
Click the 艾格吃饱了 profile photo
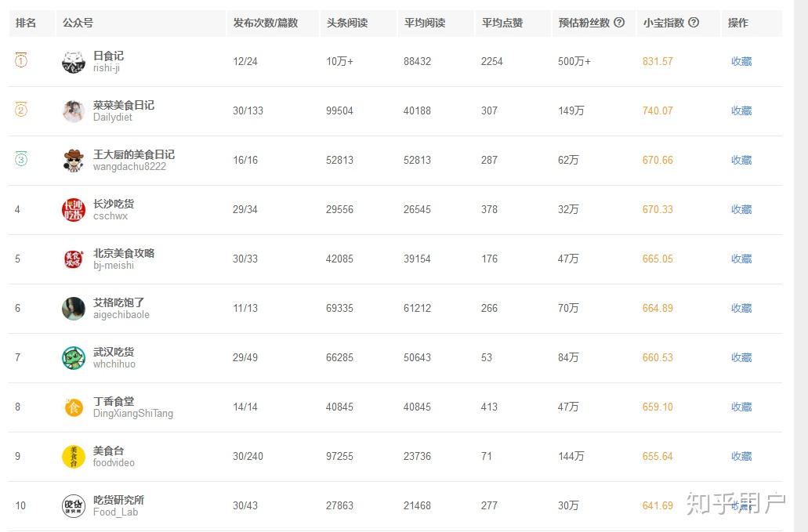pyautogui.click(x=74, y=309)
